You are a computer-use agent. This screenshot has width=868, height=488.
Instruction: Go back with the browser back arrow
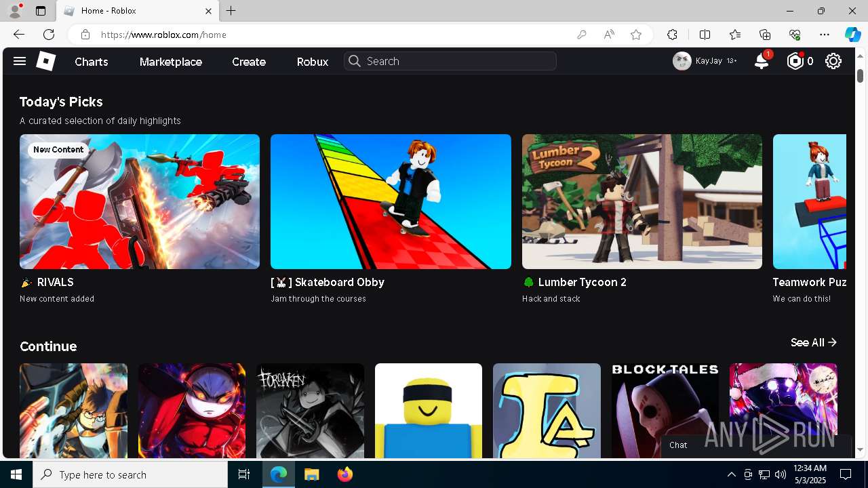pos(19,35)
